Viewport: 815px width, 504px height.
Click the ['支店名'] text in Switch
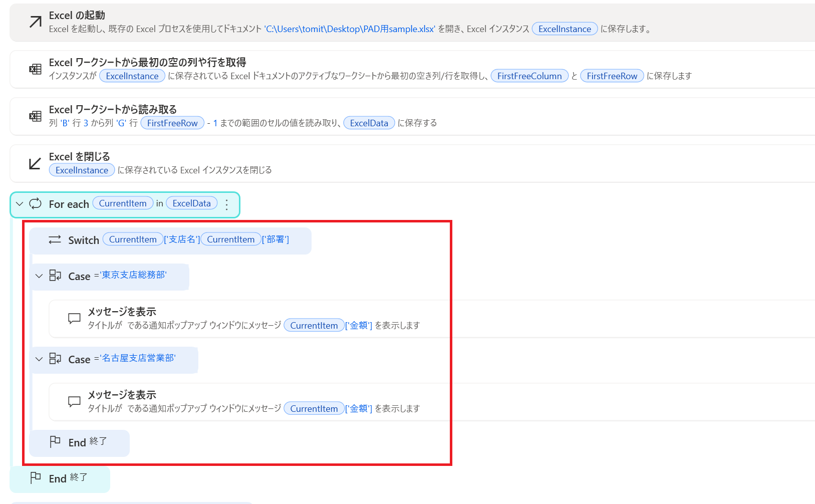[x=182, y=239]
